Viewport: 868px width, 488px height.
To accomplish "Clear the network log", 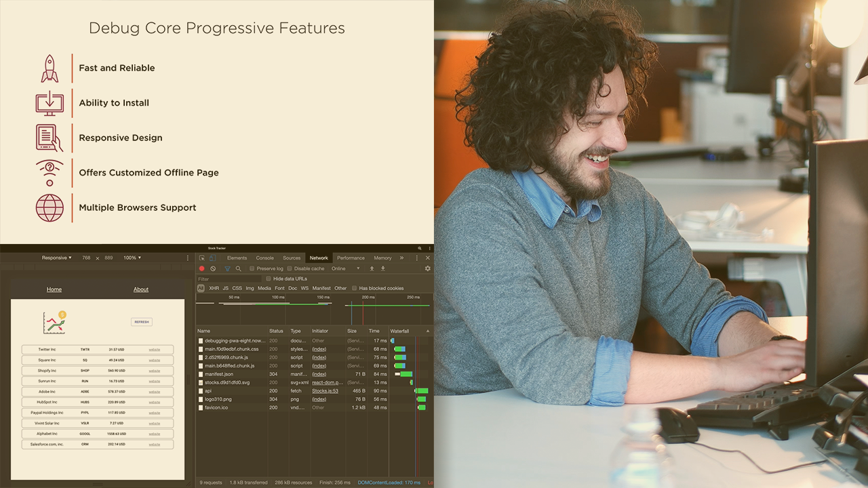I will (x=213, y=268).
